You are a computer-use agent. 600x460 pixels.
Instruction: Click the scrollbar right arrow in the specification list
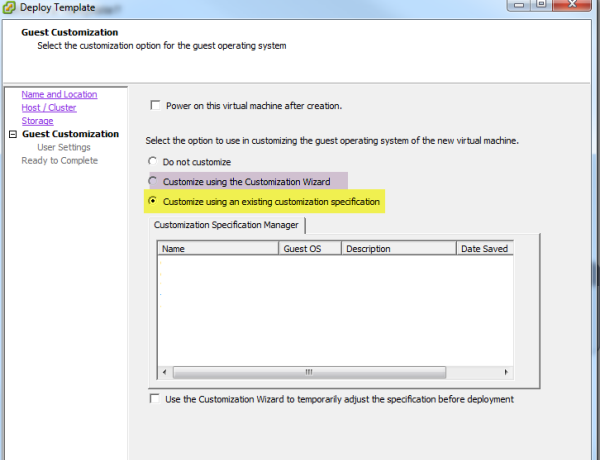click(505, 370)
